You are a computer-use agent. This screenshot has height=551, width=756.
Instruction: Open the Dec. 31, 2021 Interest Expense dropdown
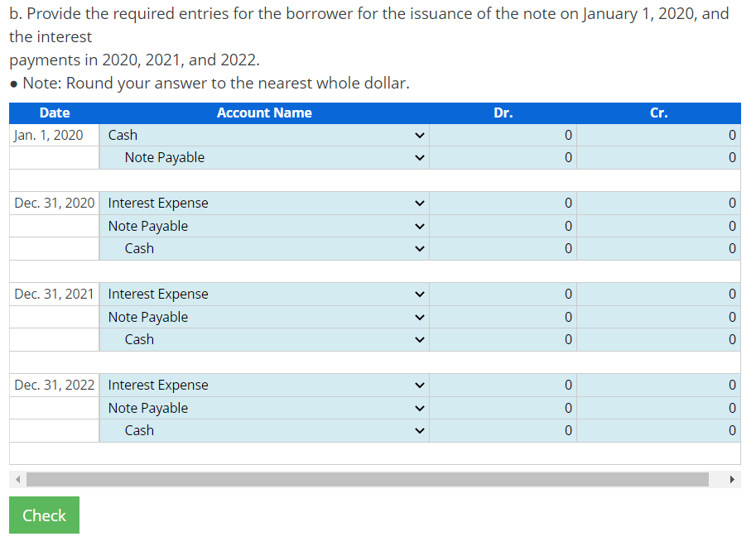[264, 295]
